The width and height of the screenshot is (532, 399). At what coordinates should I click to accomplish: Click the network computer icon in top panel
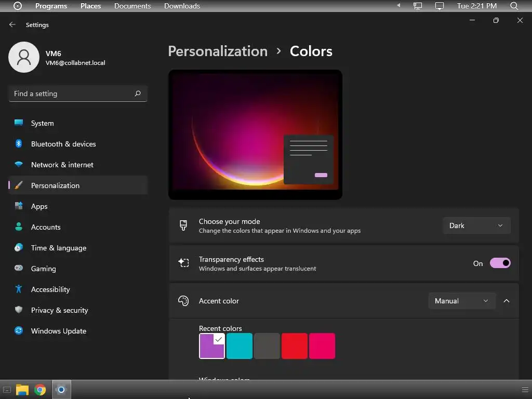(x=418, y=6)
